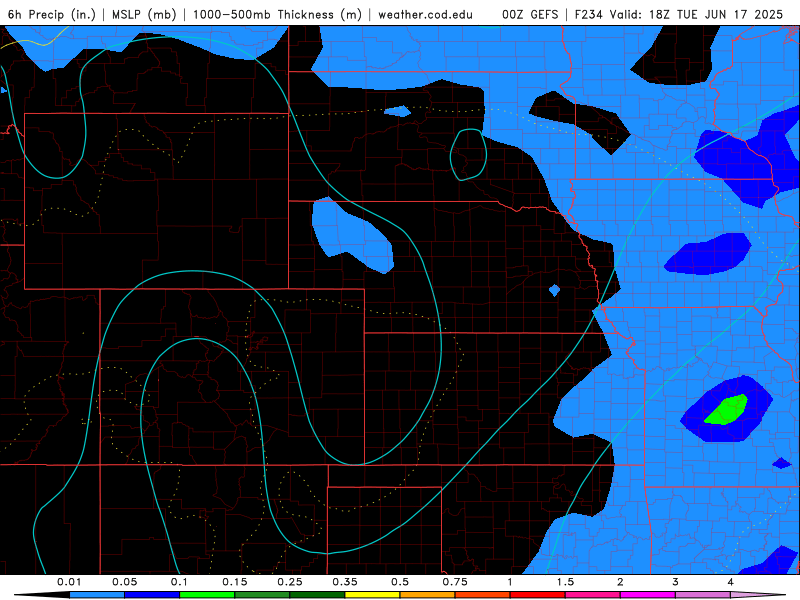Image resolution: width=800 pixels, height=600 pixels.
Task: Click the '0.25' scale label
Action: 290,582
